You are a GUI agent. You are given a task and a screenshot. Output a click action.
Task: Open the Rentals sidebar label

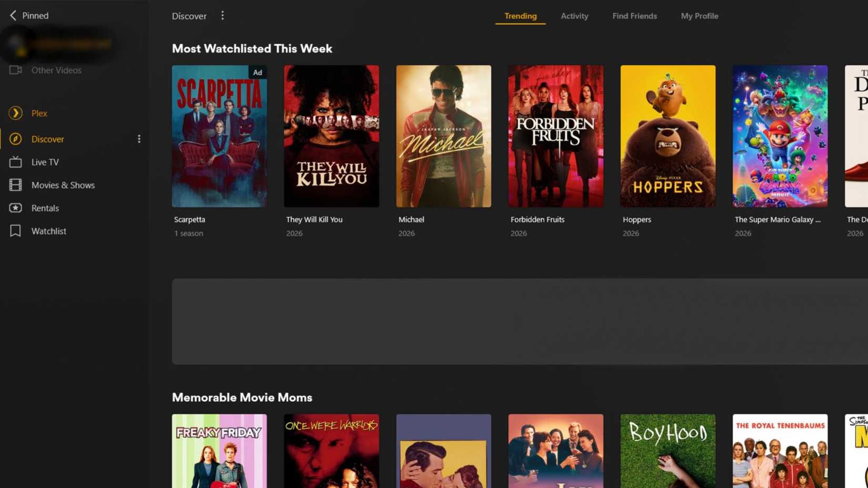point(45,208)
